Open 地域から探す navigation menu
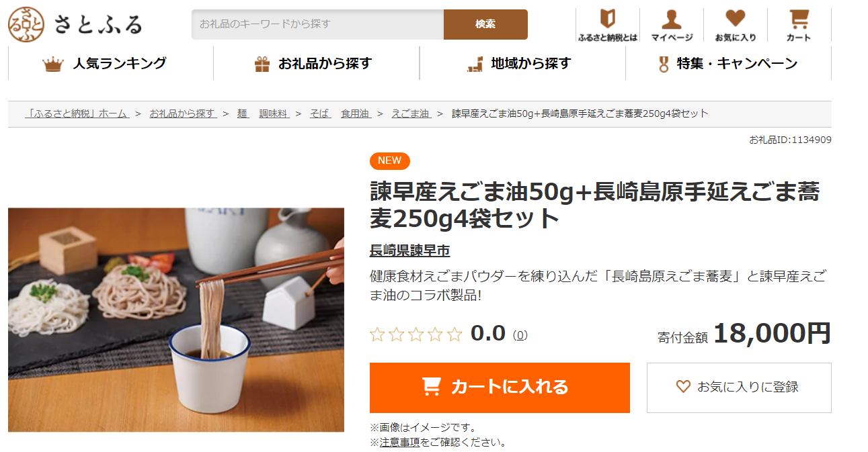 (522, 64)
